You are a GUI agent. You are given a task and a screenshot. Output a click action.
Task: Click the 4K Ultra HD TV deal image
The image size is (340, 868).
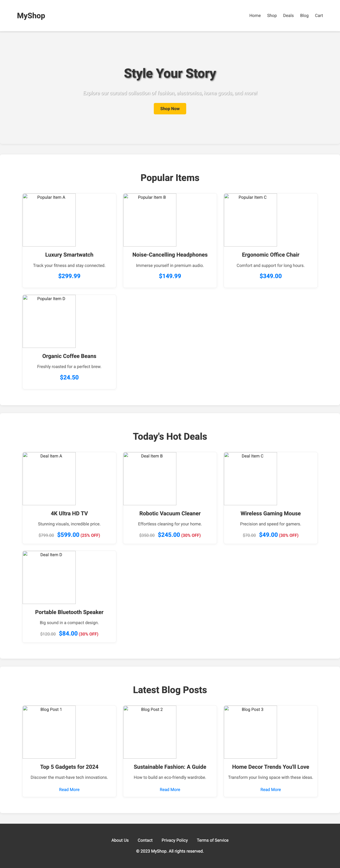point(49,478)
